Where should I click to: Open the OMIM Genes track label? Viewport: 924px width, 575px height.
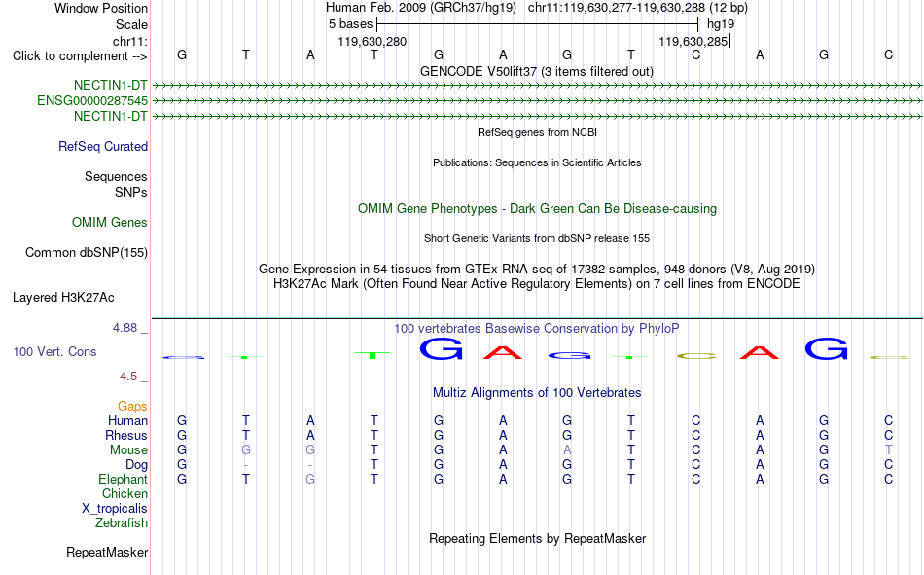click(x=110, y=223)
